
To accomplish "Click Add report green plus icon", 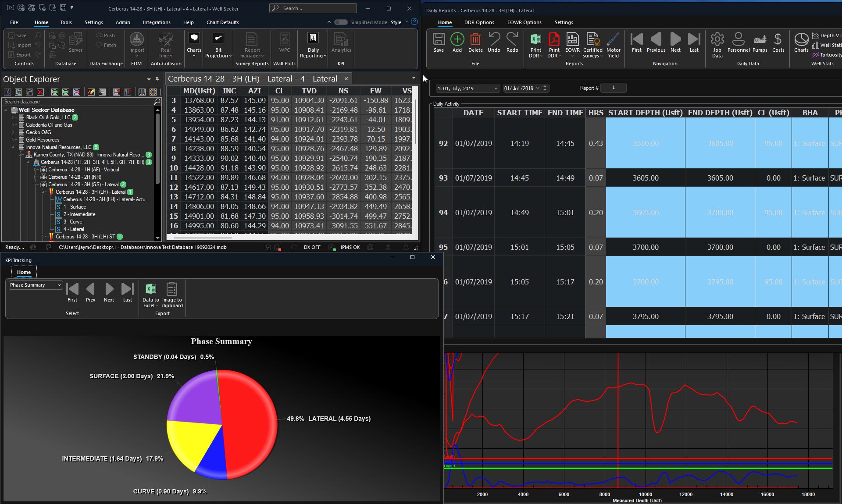I will click(457, 40).
